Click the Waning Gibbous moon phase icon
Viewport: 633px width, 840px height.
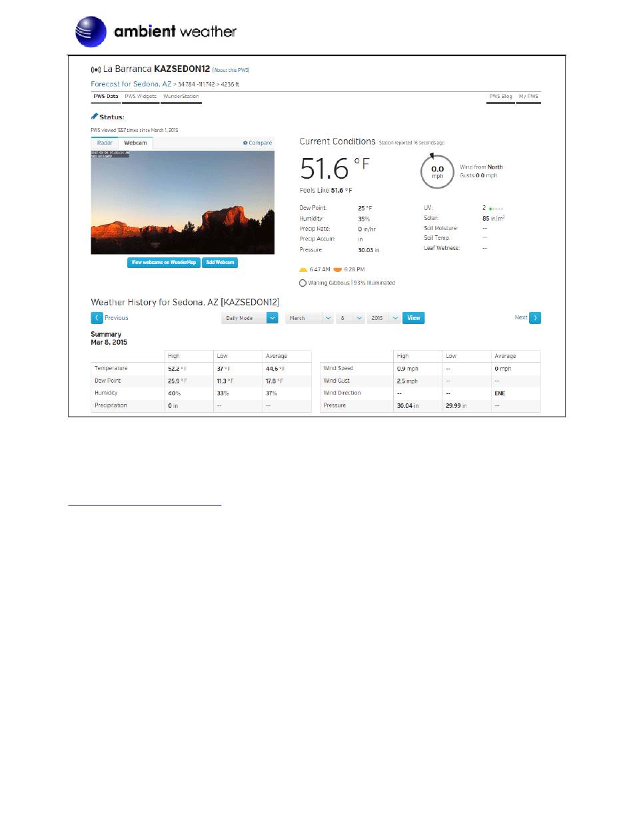pos(303,283)
